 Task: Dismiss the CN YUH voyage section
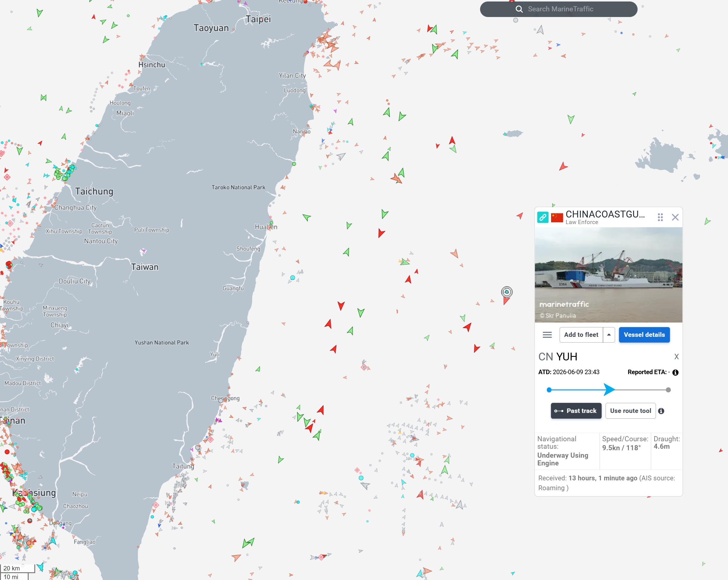(x=676, y=357)
